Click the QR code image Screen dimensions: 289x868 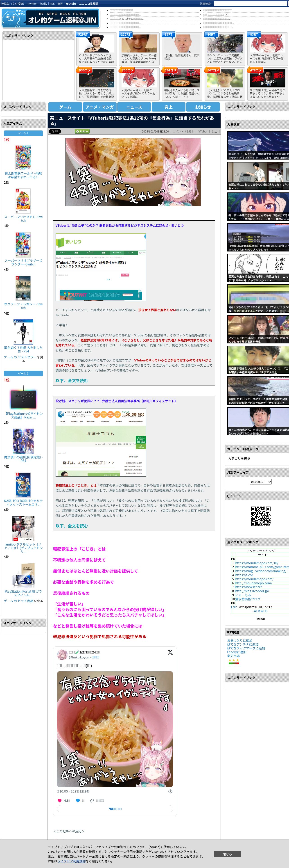tap(261, 516)
